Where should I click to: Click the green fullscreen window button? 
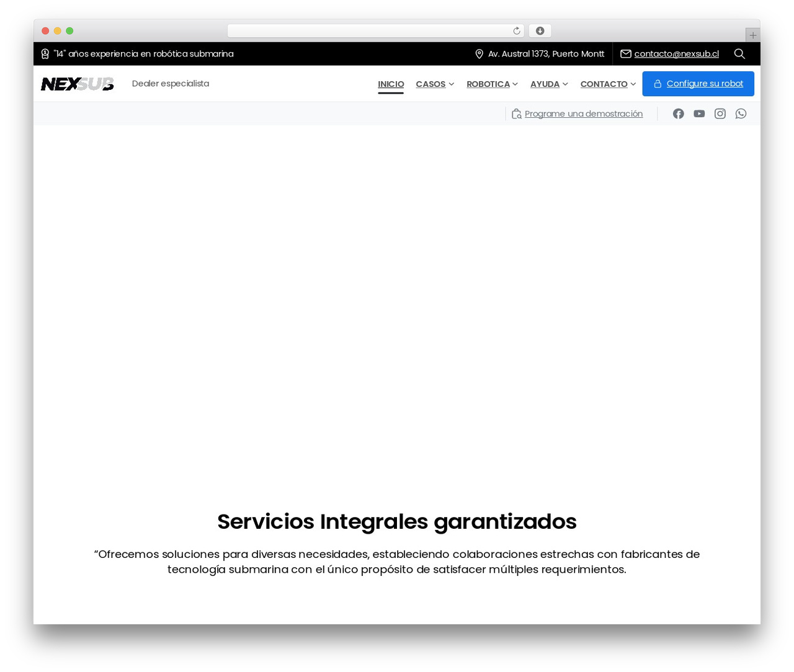(x=69, y=31)
